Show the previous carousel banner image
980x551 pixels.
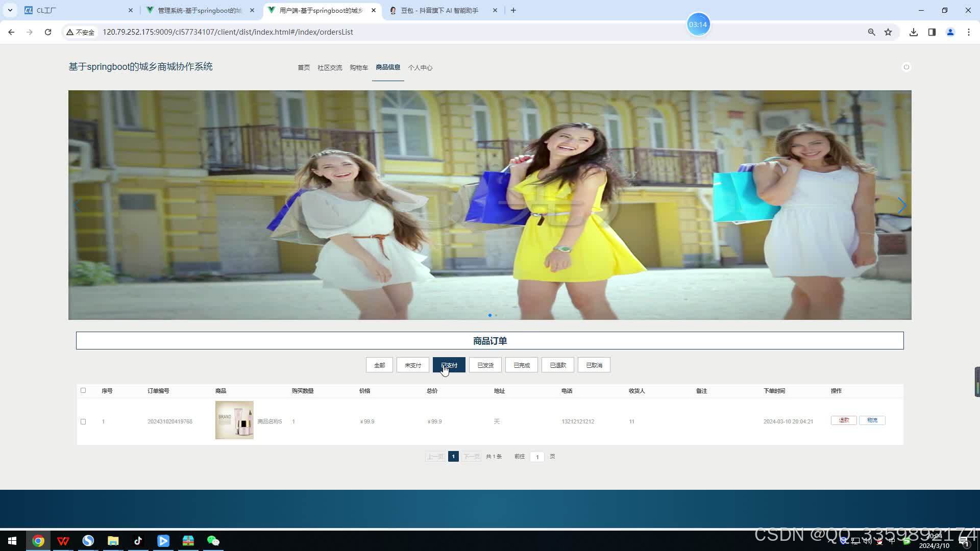77,206
